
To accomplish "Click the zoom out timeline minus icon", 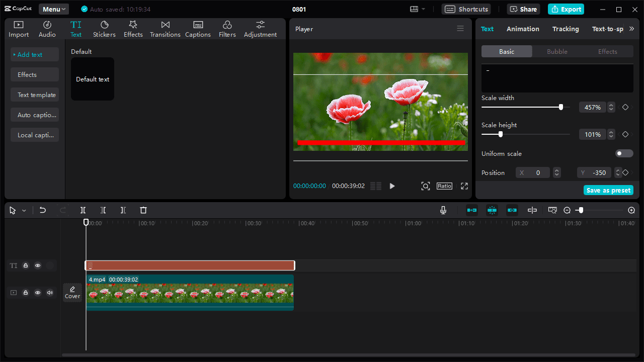I will [x=567, y=210].
